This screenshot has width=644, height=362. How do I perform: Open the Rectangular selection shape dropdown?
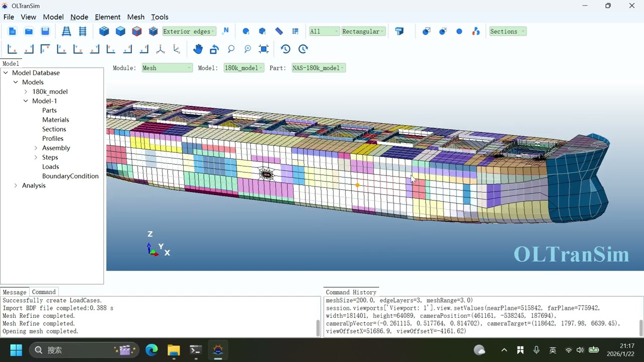[364, 31]
